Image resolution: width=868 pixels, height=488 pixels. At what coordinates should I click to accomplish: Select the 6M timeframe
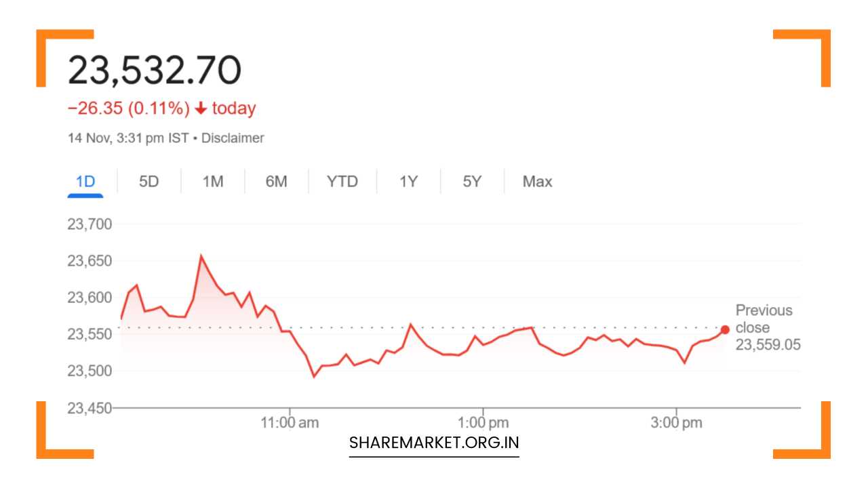tap(277, 182)
